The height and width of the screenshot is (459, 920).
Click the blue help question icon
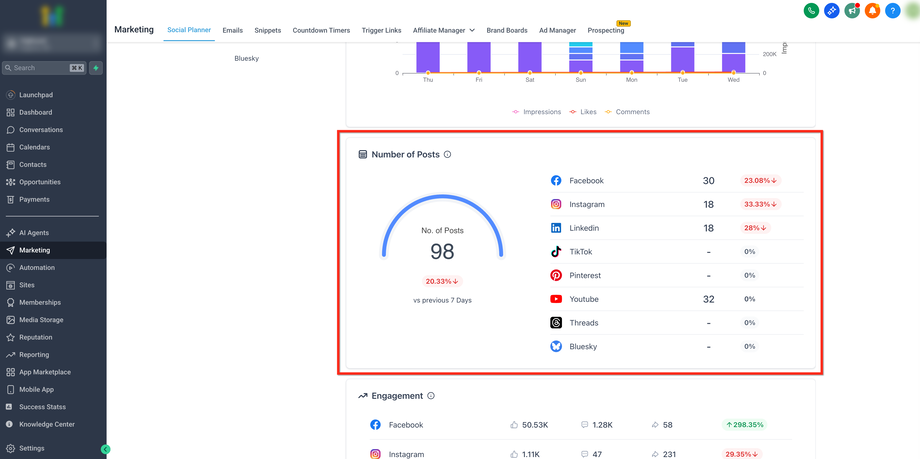(x=893, y=10)
